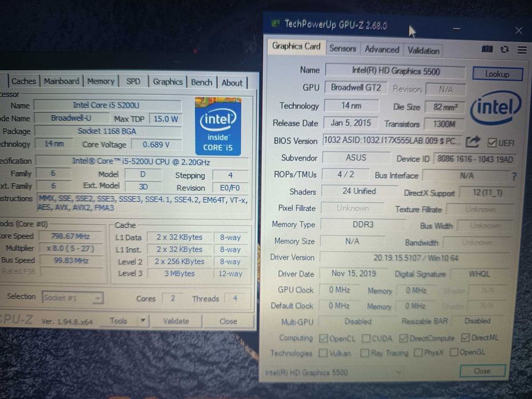
Task: Click the Digital Signature value WHQL
Action: click(x=479, y=274)
